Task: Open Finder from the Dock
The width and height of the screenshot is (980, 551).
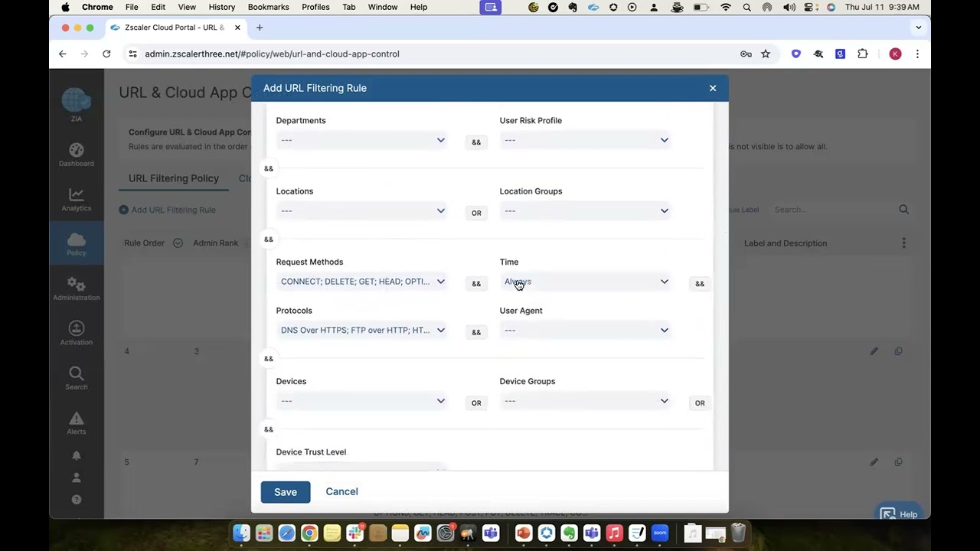Action: coord(241,533)
